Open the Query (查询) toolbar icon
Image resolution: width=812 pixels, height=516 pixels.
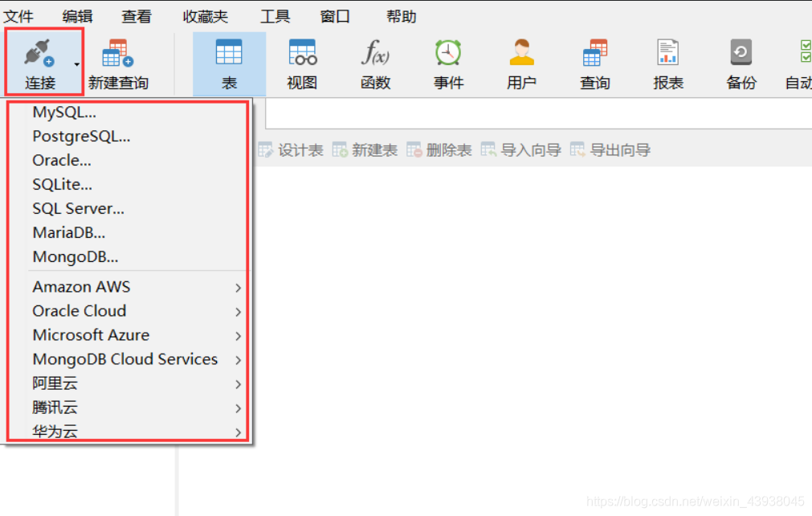(594, 51)
